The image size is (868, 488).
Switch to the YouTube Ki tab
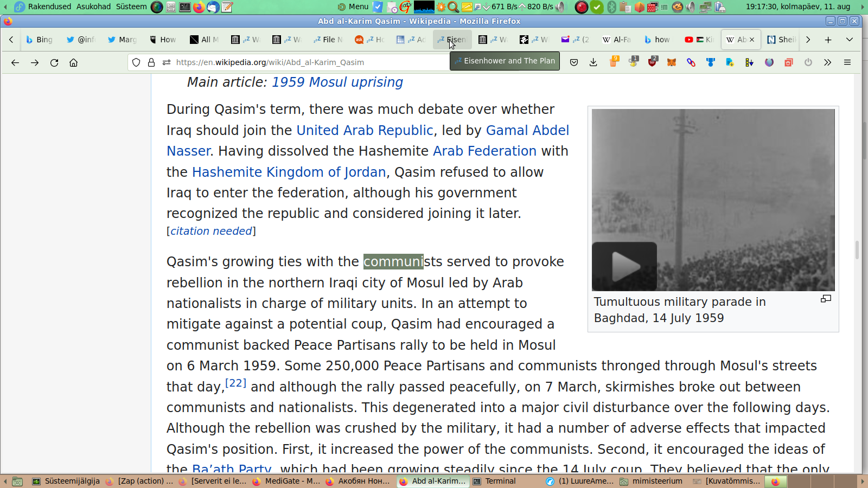coord(699,40)
